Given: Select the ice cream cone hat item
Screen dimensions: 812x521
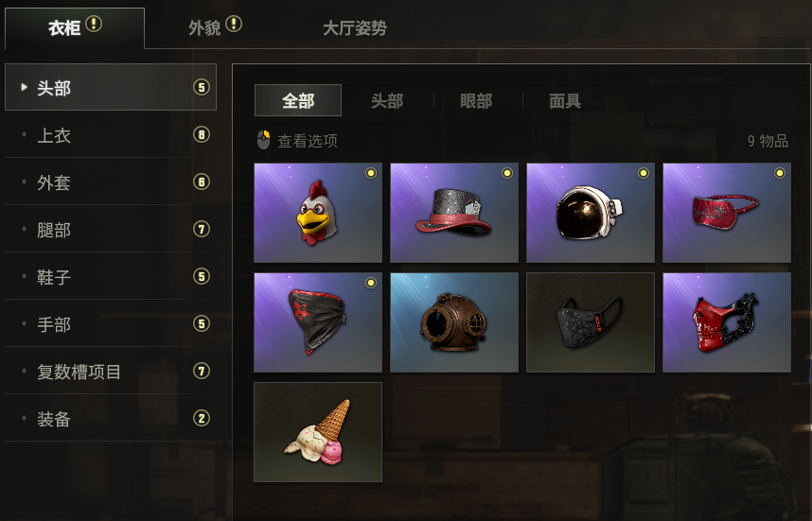Looking at the screenshot, I should [318, 432].
